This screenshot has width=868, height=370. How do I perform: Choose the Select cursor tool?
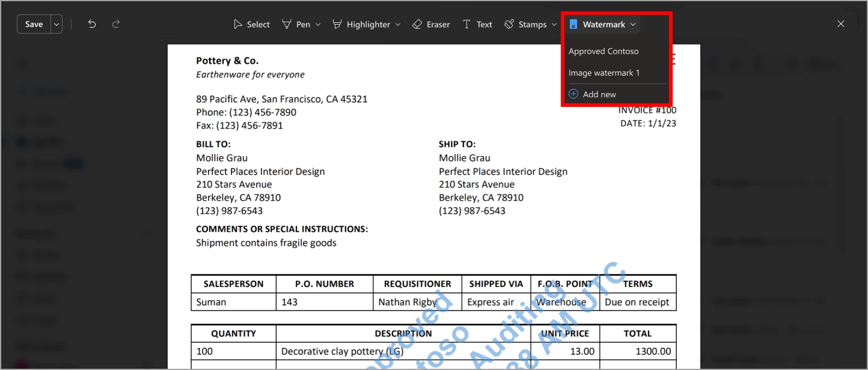pos(252,25)
